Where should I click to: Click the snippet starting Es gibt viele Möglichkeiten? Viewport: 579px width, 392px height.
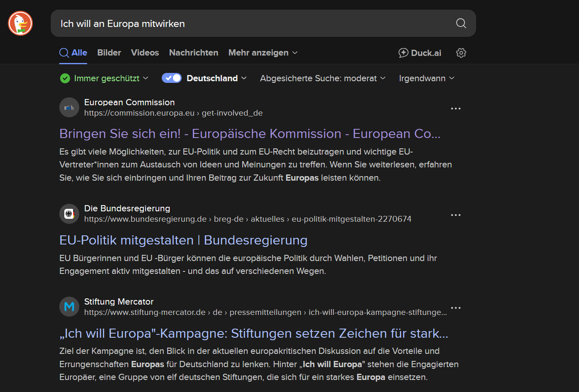coord(255,165)
